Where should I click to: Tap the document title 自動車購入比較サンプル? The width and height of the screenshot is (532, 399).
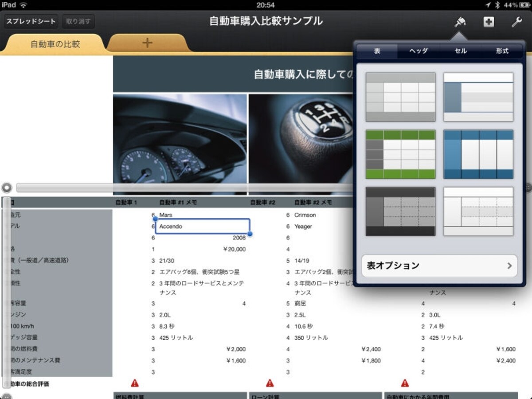coord(266,21)
